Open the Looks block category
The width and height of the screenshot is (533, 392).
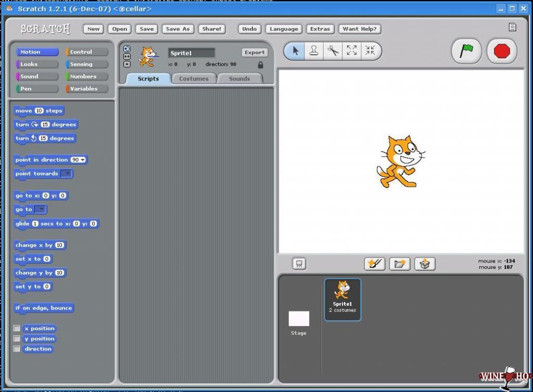(x=36, y=64)
